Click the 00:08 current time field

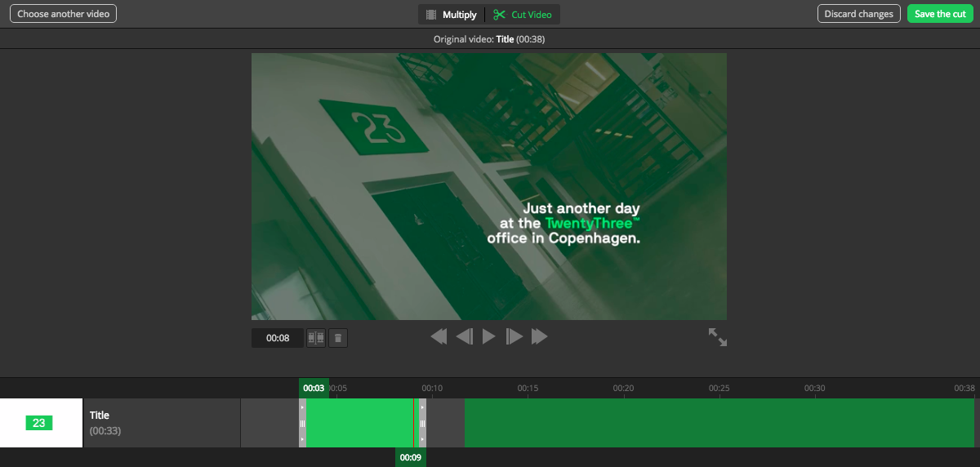point(278,338)
